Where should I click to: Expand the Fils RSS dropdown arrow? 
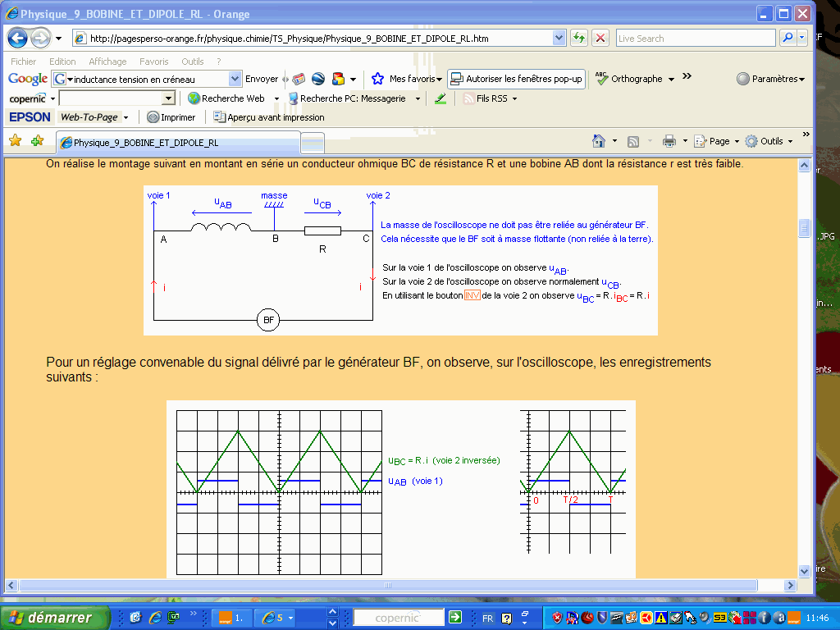coord(515,99)
